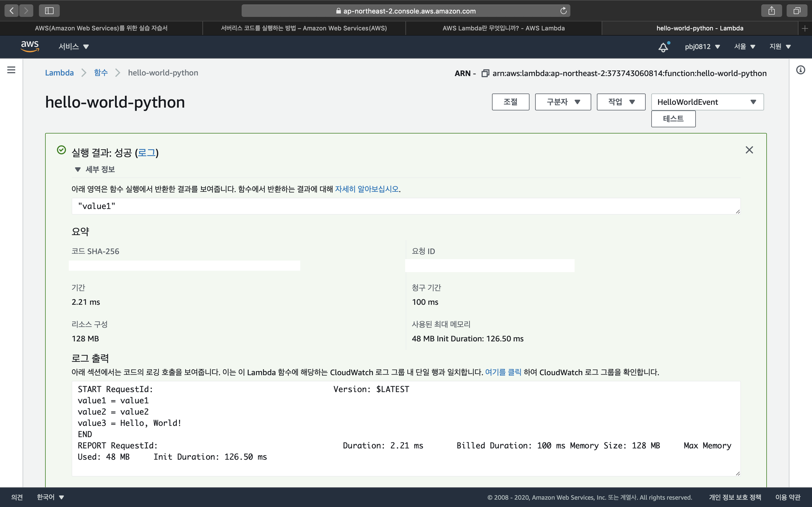This screenshot has width=812, height=507.
Task: Click the AWS logo home icon
Action: click(x=30, y=46)
